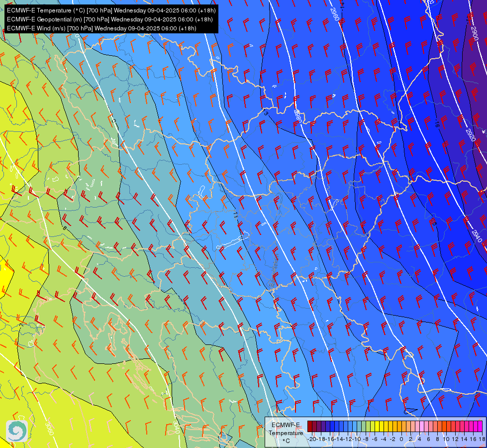Select the ECMWF-E Temperature 700 hPa title line
Image resolution: width=487 pixels, height=448 pixels.
pos(111,10)
